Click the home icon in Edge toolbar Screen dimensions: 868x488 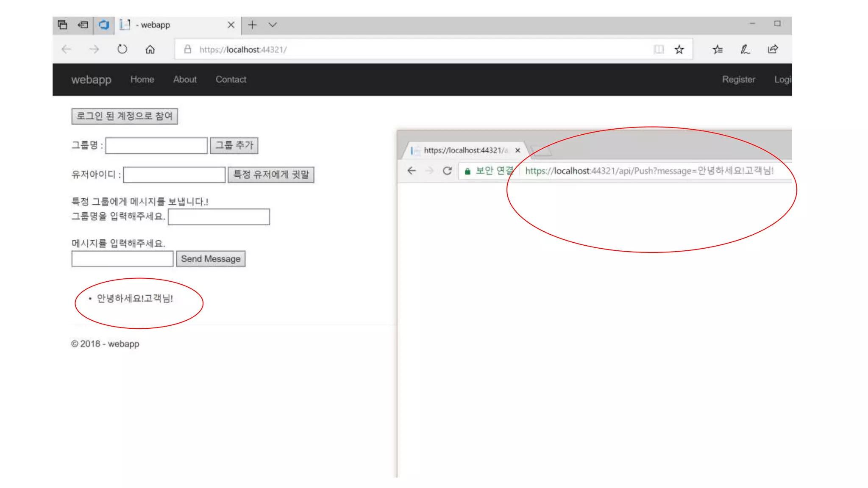[150, 50]
